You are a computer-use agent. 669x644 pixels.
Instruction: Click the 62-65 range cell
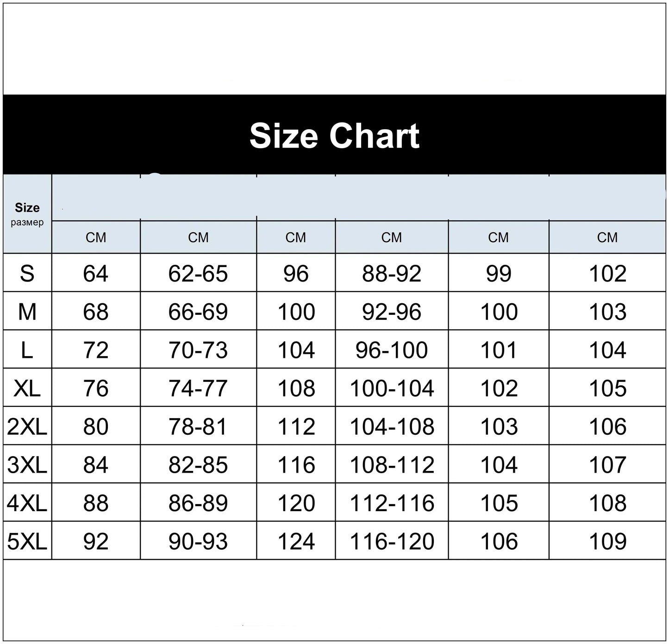coord(198,273)
